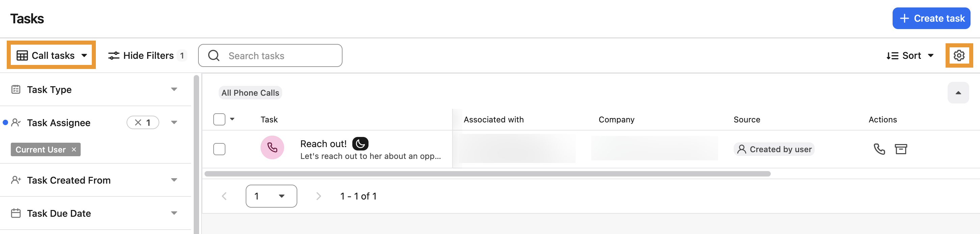Click the phone call action icon

(x=879, y=149)
